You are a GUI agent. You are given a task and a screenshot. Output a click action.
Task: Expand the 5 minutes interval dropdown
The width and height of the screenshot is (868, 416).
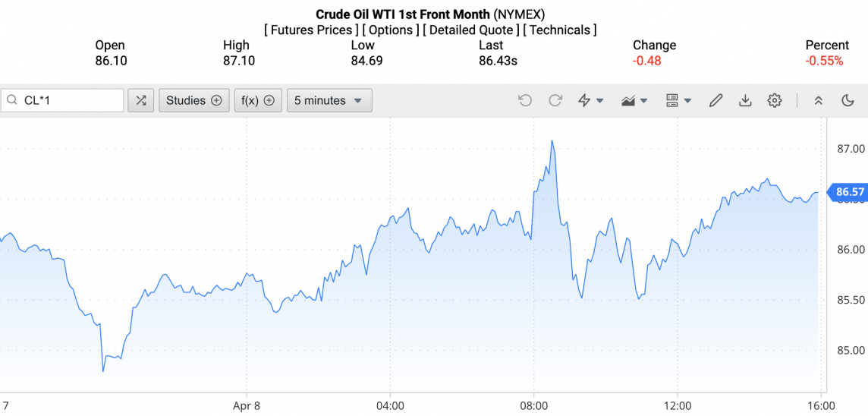coord(329,100)
